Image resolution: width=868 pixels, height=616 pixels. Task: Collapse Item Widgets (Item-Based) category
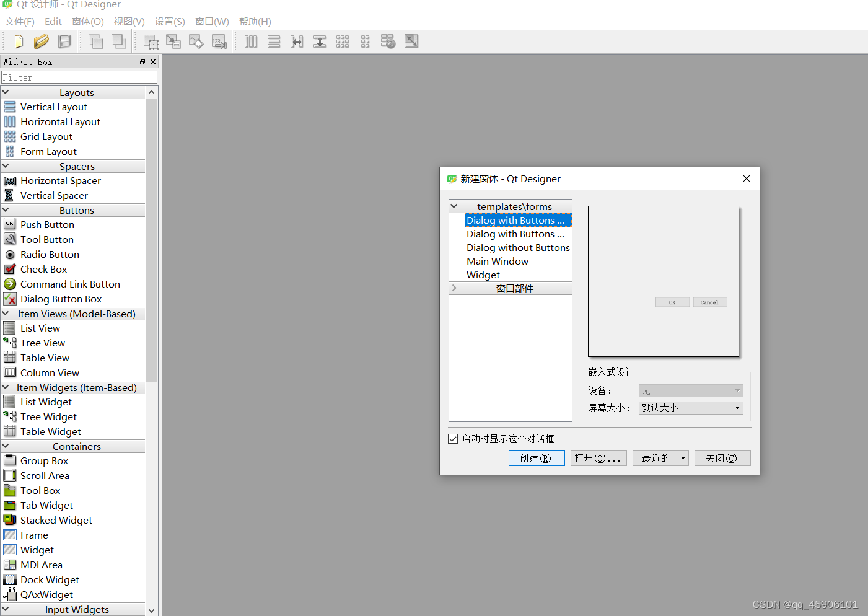[x=6, y=387]
